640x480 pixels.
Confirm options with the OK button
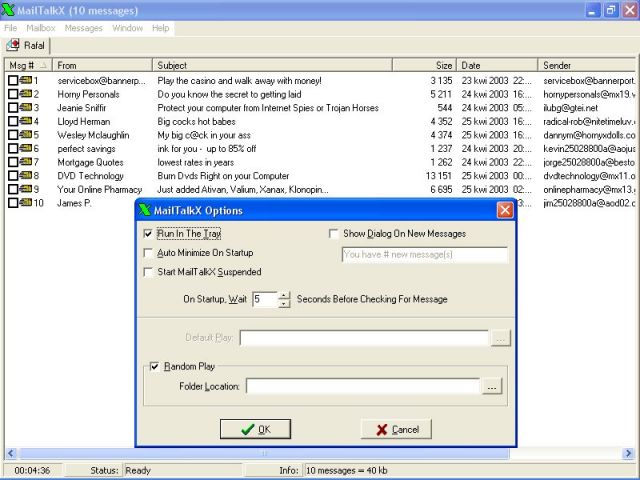pos(256,429)
